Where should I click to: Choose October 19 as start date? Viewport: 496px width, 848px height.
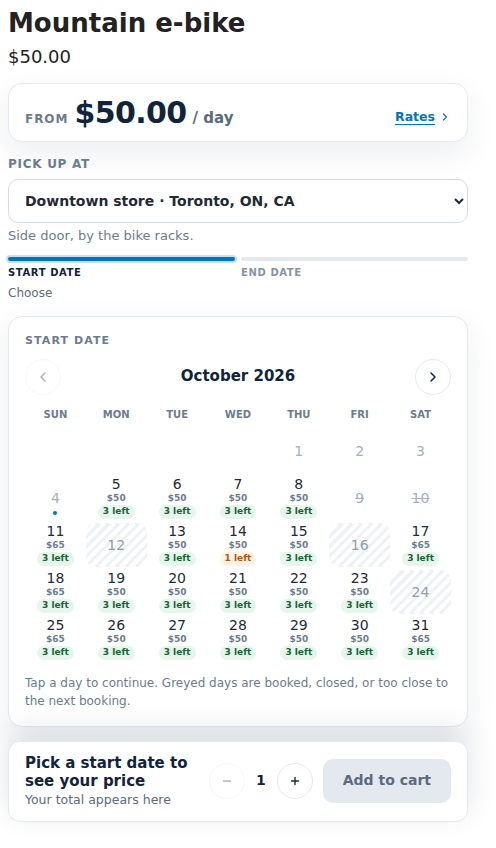tap(116, 592)
